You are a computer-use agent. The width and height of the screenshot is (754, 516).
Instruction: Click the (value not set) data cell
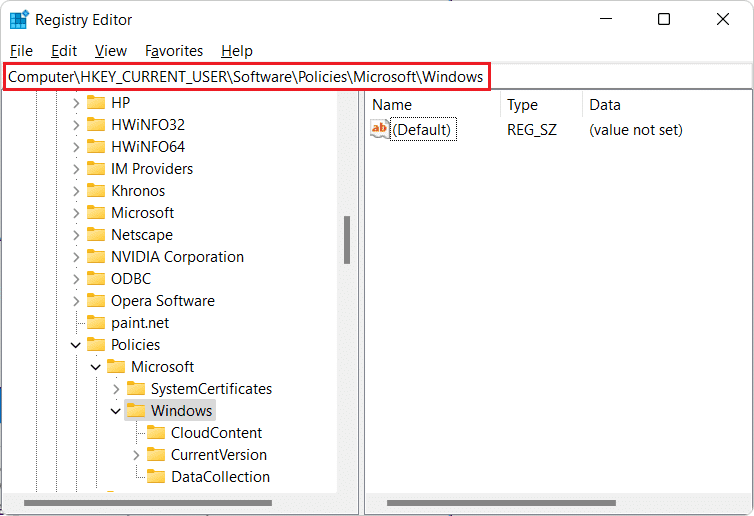636,130
